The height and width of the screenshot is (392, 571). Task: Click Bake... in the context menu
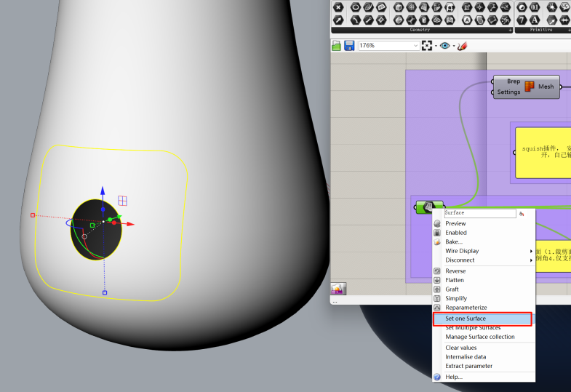[x=454, y=241]
